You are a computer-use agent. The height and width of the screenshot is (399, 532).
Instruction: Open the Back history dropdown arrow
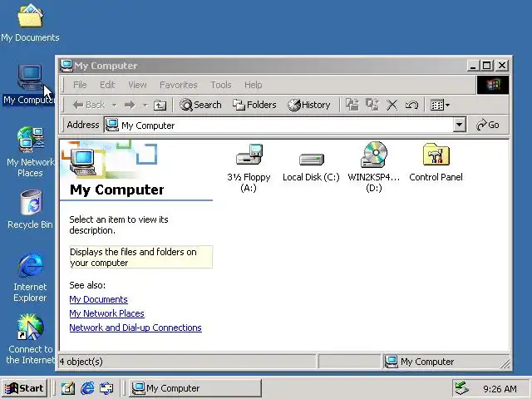click(115, 105)
